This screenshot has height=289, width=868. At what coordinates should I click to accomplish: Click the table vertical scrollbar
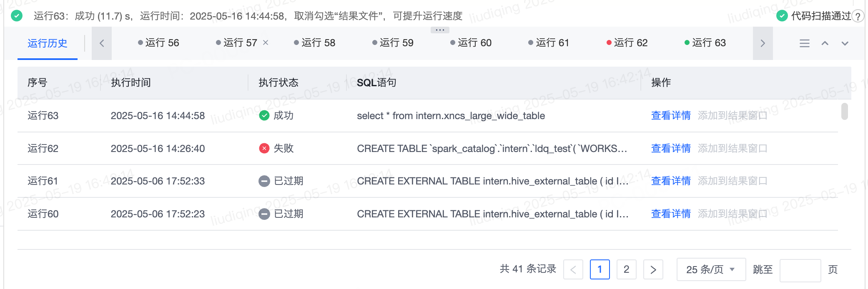pos(844,111)
